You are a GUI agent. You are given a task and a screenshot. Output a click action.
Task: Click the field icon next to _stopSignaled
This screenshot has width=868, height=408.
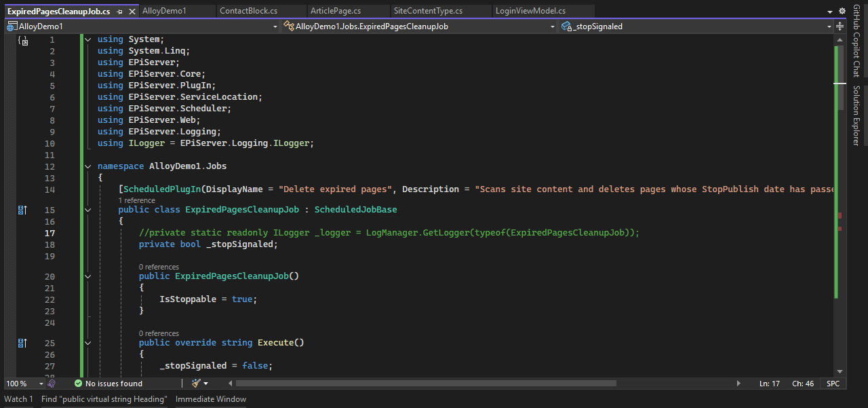tap(567, 26)
